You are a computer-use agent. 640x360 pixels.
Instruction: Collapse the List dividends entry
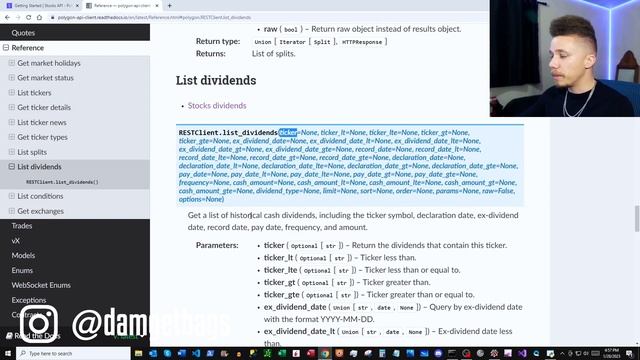11,167
